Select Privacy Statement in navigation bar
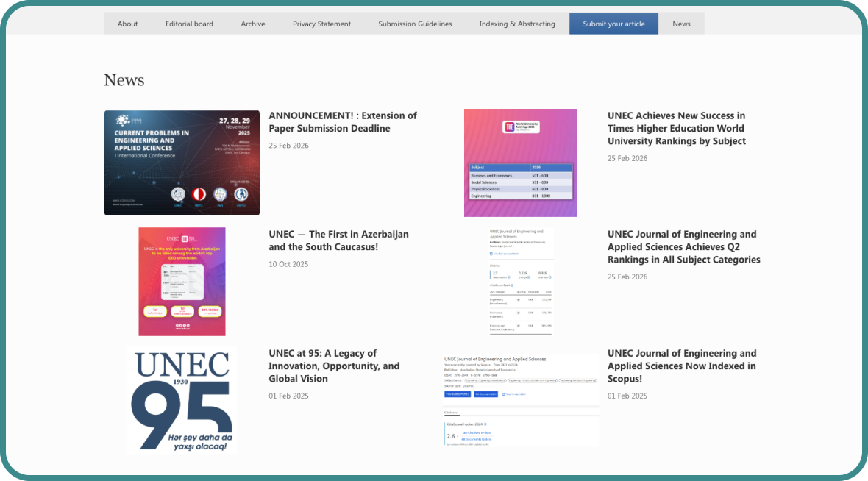 321,24
